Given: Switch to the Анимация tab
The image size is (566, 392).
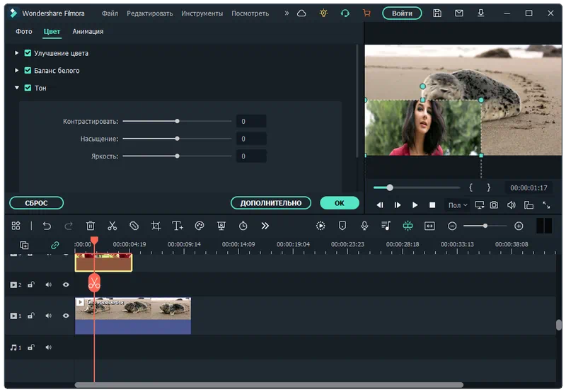Looking at the screenshot, I should (x=88, y=32).
